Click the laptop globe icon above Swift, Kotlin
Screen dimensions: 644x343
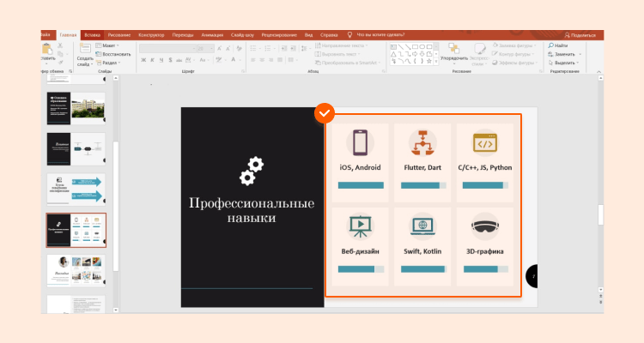(x=422, y=226)
